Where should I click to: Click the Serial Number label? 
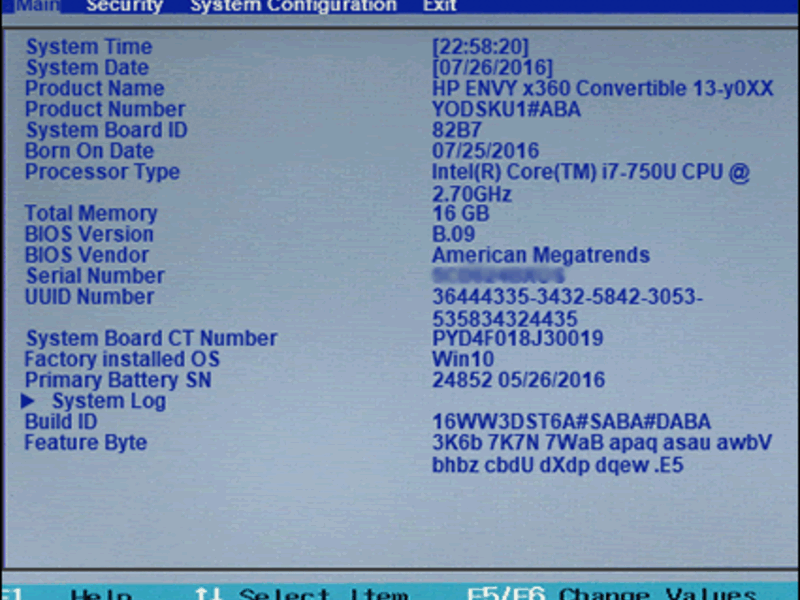click(x=95, y=277)
